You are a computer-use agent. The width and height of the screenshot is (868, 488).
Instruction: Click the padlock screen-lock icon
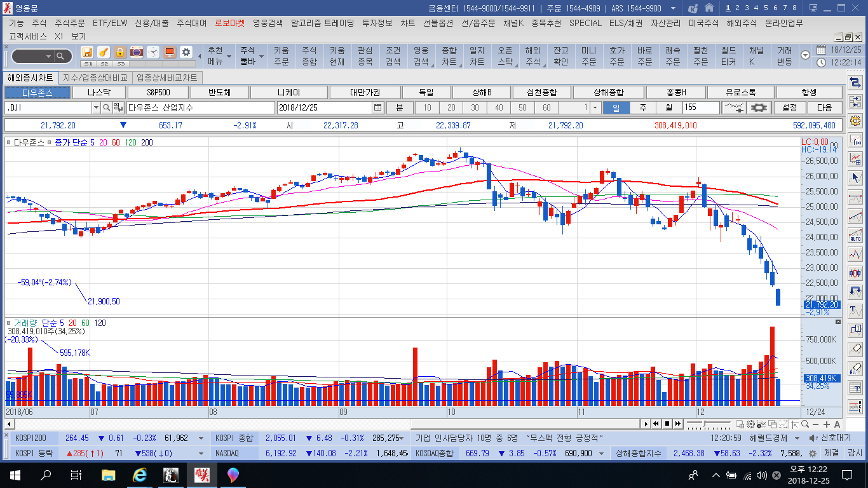(120, 52)
